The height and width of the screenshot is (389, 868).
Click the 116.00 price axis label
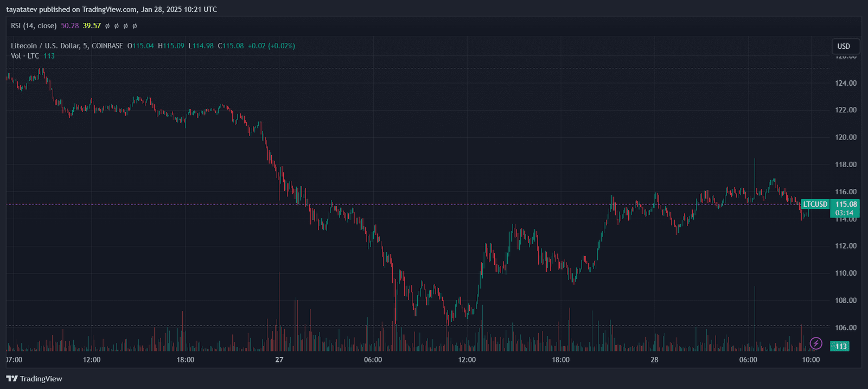pyautogui.click(x=846, y=192)
